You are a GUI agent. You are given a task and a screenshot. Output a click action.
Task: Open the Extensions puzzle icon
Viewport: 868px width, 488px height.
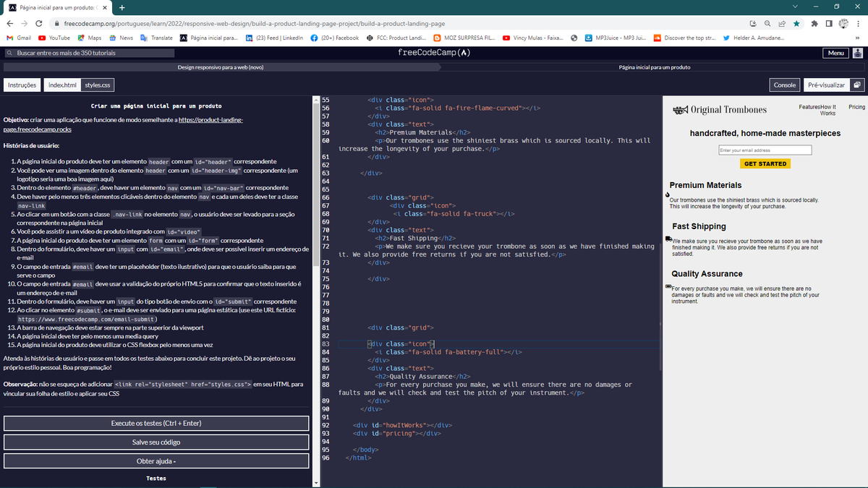816,23
